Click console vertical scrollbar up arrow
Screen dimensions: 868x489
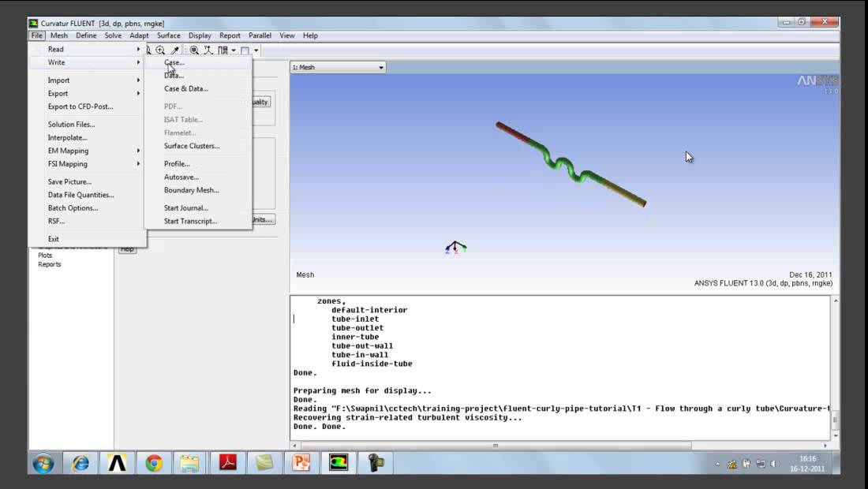tap(836, 300)
